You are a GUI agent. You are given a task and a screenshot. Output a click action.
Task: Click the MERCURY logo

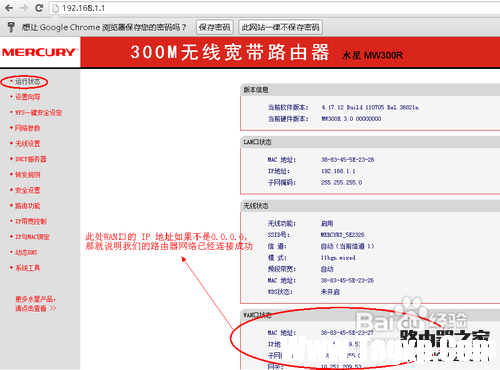40,52
